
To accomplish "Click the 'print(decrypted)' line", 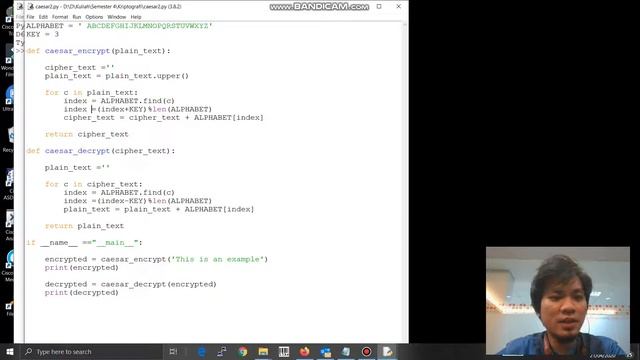I will point(82,293).
